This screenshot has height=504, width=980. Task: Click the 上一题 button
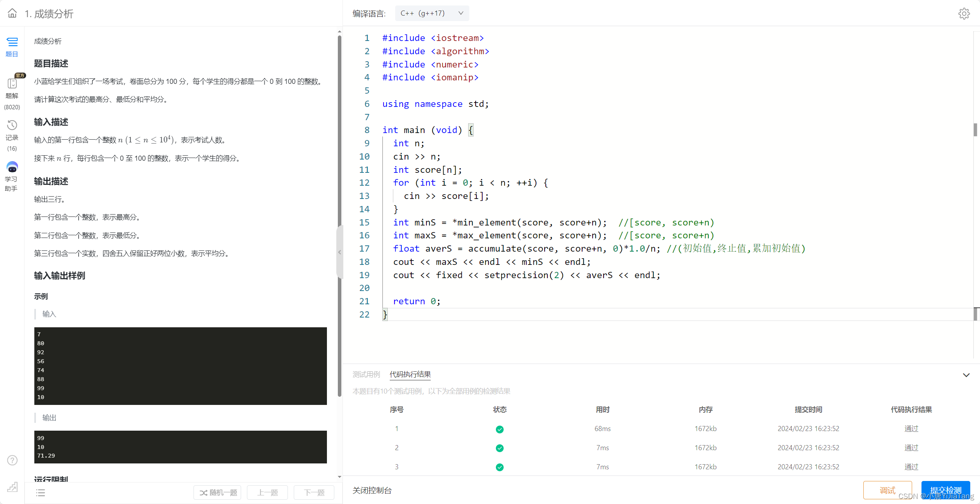(x=268, y=493)
